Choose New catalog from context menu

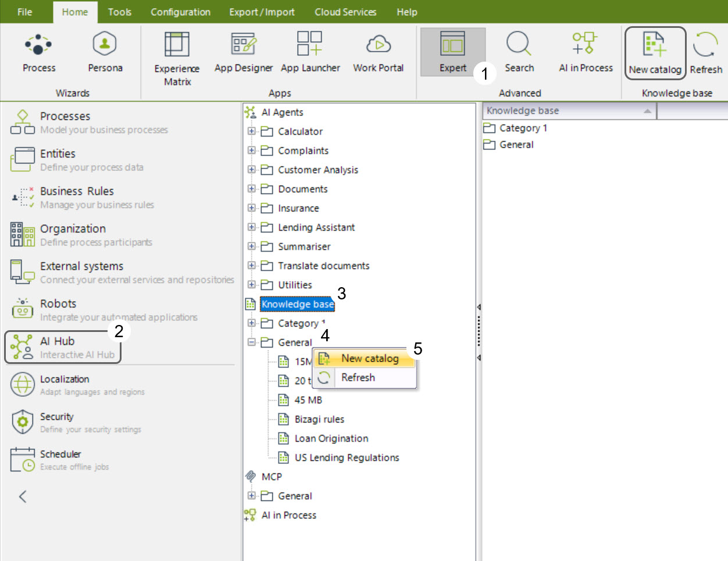coord(369,359)
